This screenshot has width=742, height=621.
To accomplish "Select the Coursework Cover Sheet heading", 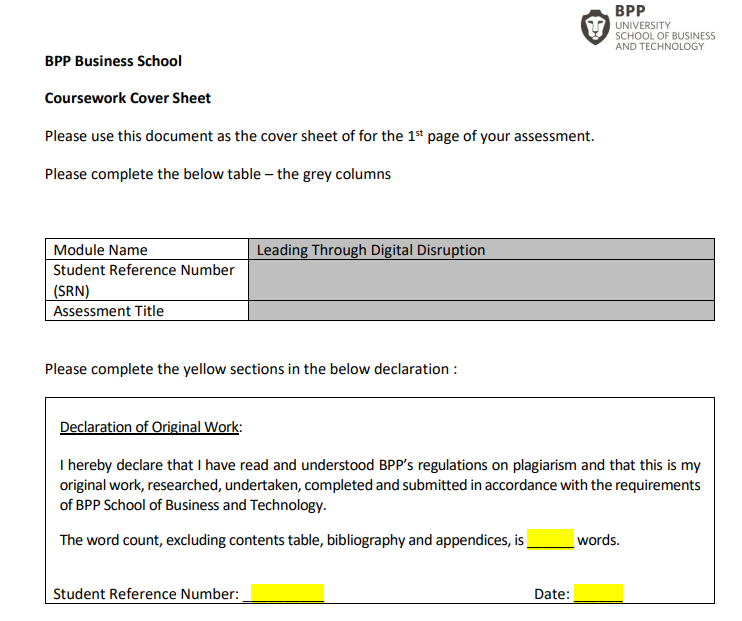I will point(128,98).
